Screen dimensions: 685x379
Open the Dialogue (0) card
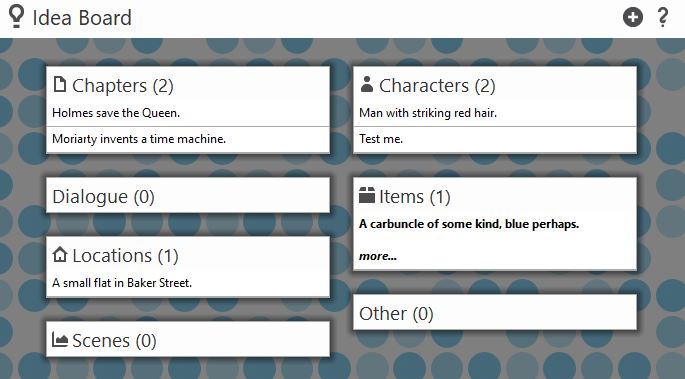click(x=188, y=196)
